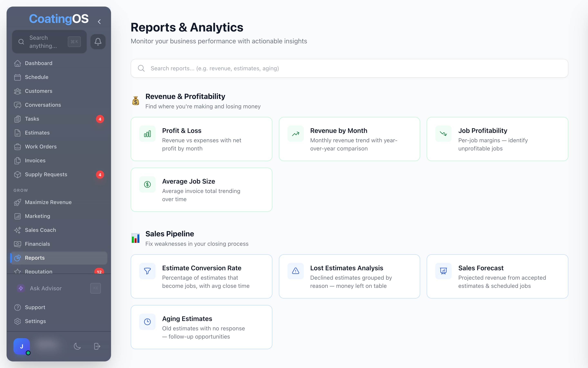Viewport: 588px width, 368px height.
Task: Click the bar chart icon on Profit & Loss
Action: (x=147, y=134)
